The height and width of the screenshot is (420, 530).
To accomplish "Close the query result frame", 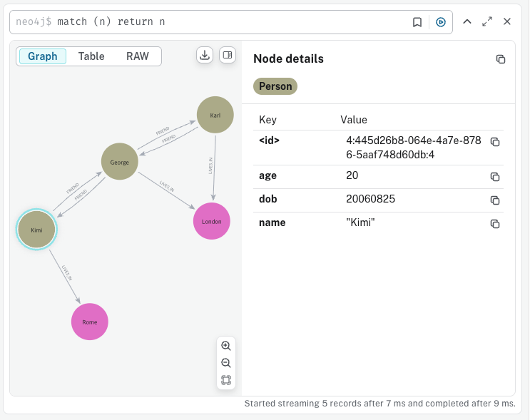I will tap(507, 21).
